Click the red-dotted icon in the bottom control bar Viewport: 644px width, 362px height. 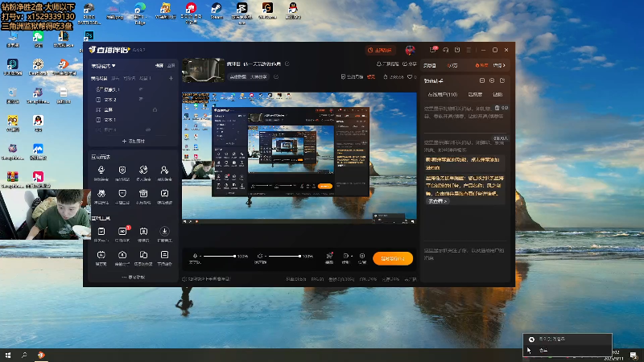[329, 256]
